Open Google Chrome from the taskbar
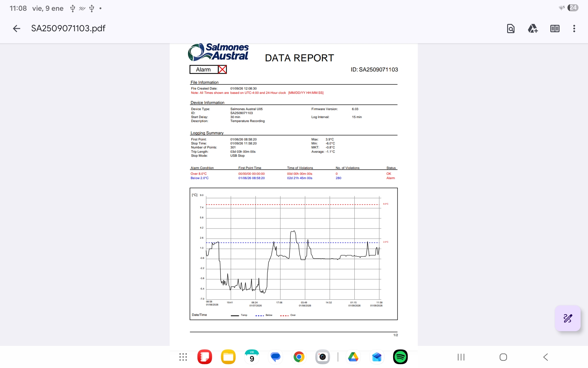Screen dimensions: 588x368 click(x=299, y=357)
